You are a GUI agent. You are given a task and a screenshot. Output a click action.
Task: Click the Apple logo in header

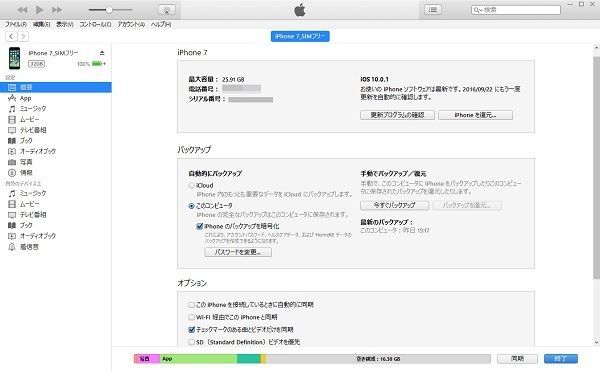tap(300, 10)
